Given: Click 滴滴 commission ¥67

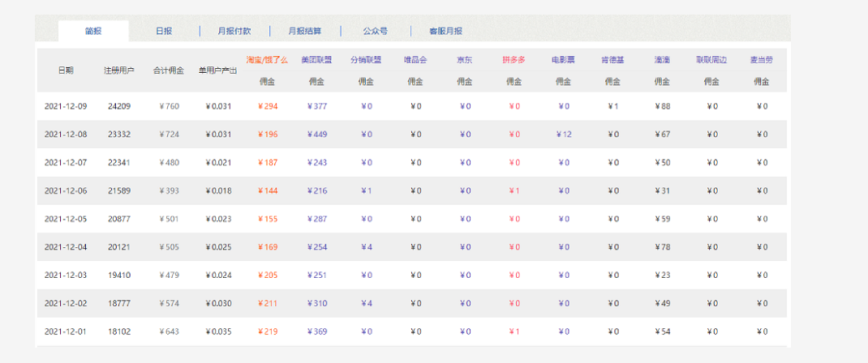Looking at the screenshot, I should [662, 135].
